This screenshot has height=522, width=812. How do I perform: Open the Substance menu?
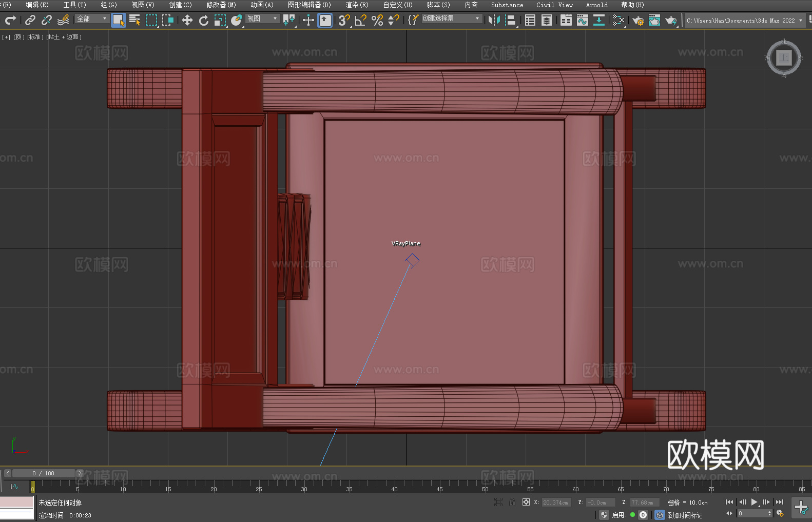click(x=507, y=5)
